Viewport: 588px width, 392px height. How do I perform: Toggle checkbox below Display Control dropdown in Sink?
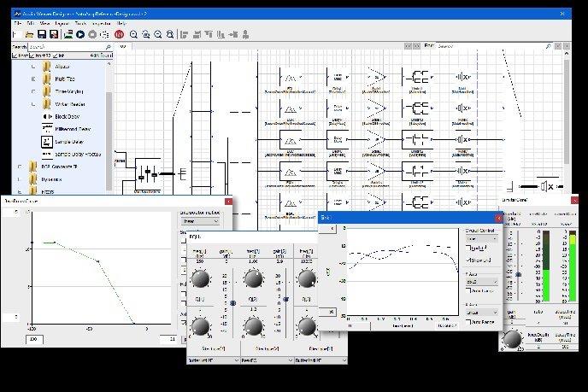coord(468,248)
